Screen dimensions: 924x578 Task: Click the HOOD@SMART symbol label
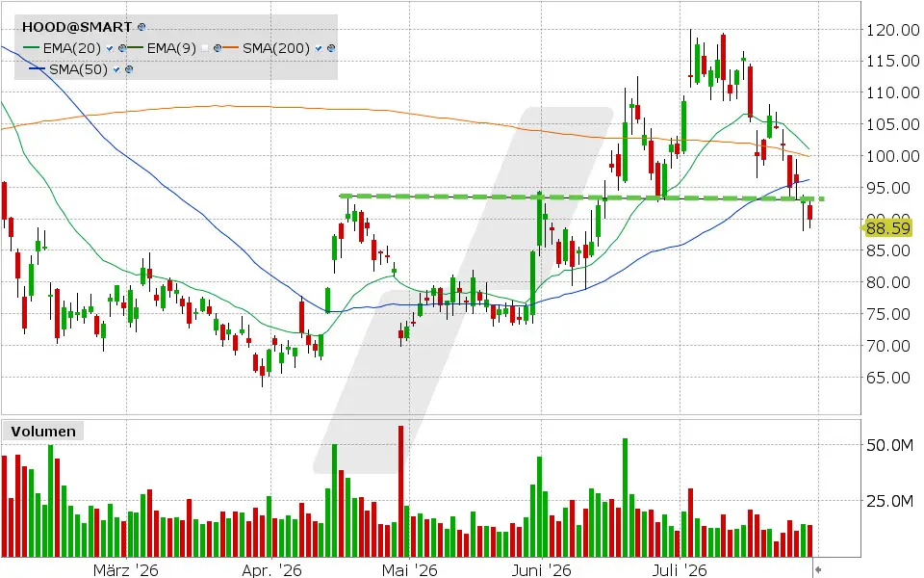tap(77, 27)
